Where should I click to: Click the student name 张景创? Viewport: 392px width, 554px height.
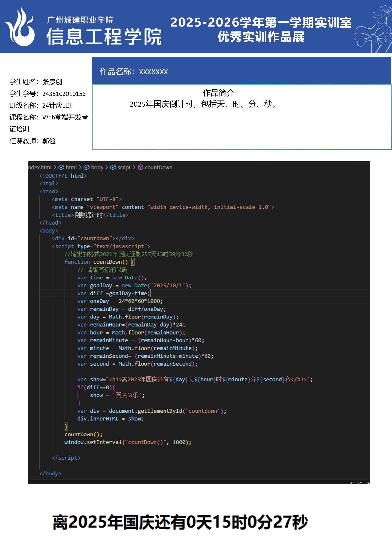52,82
